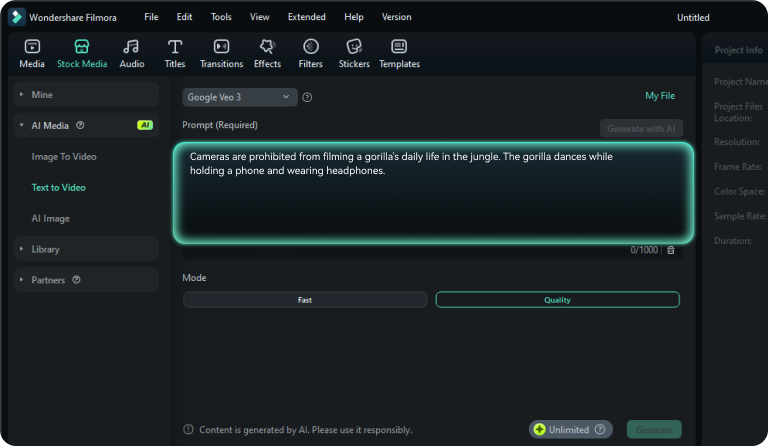Image resolution: width=768 pixels, height=446 pixels.
Task: Open the Tools menu
Action: (x=221, y=17)
